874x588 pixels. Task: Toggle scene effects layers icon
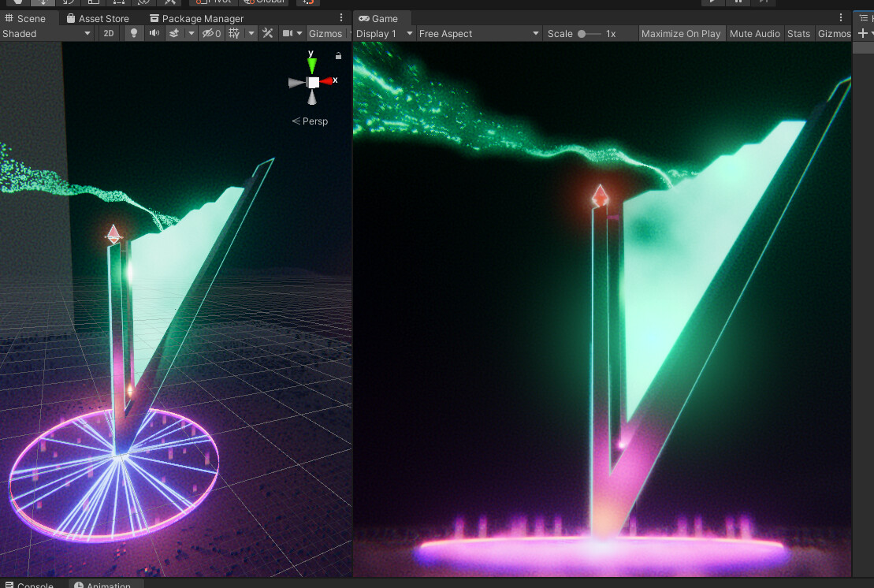(x=174, y=33)
